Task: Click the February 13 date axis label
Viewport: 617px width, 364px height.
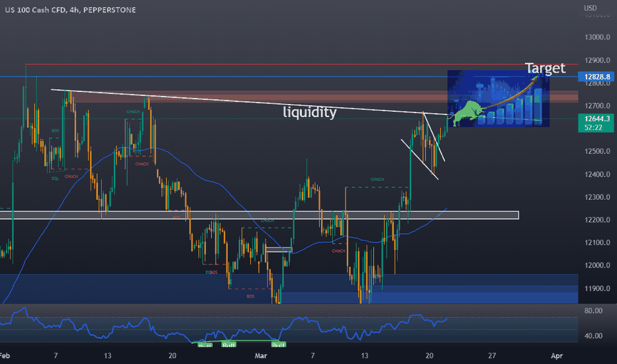Action: [x=107, y=356]
